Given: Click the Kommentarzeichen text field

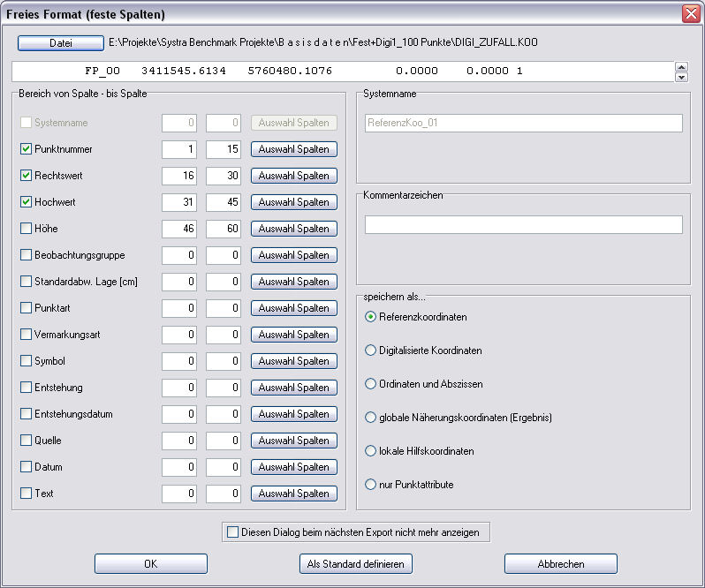Looking at the screenshot, I should 523,225.
